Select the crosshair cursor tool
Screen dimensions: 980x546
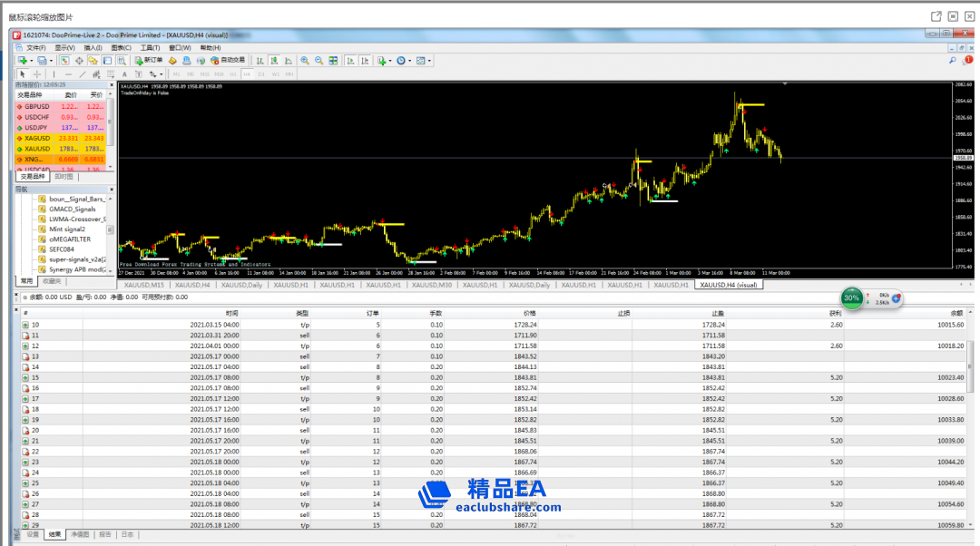(x=37, y=74)
